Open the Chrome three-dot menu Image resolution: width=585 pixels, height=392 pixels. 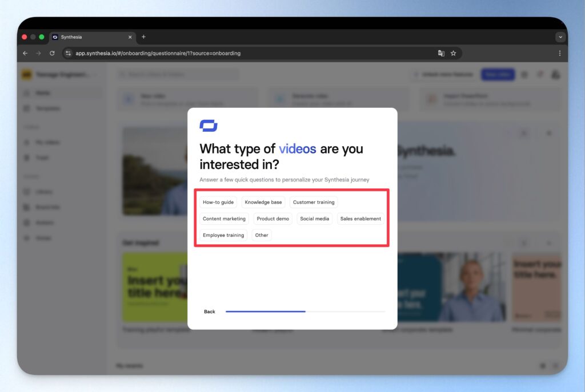click(x=559, y=53)
